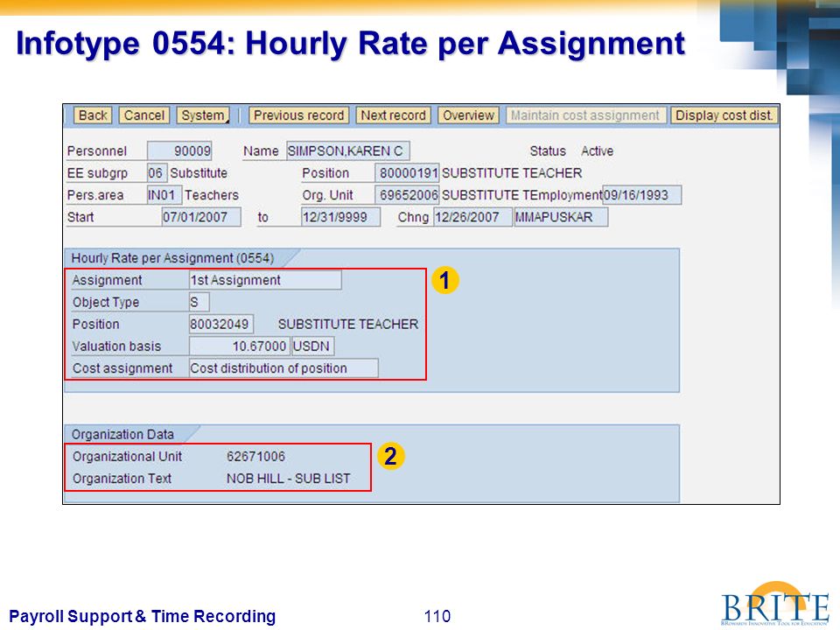Click the Valuation basis label
Viewport: 840px width, 630px height.
(x=116, y=346)
